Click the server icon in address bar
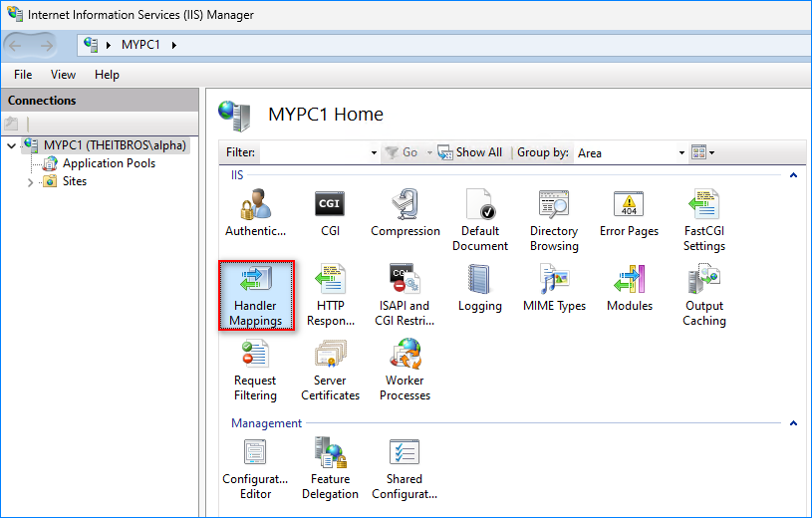812x518 pixels. (x=91, y=45)
